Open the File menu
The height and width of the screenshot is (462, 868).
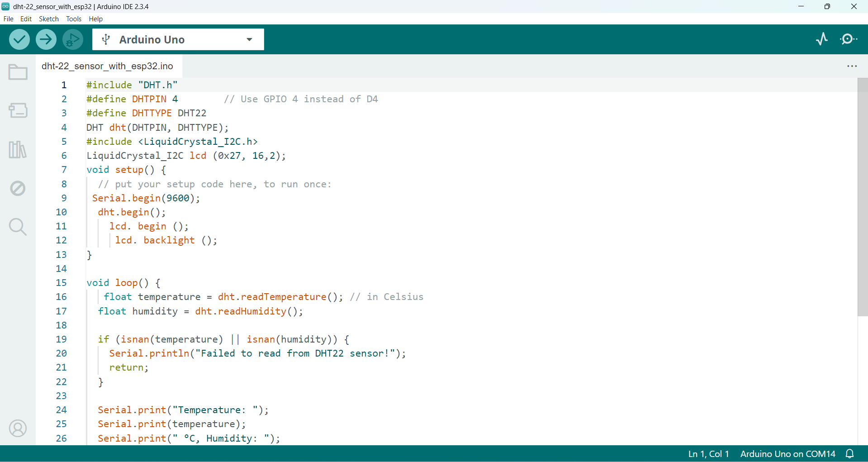pos(9,19)
